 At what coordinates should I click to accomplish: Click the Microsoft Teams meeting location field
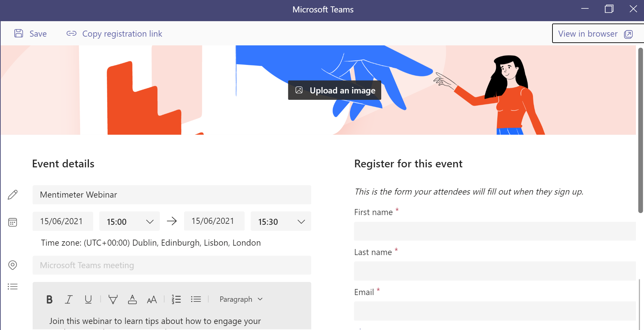click(172, 265)
